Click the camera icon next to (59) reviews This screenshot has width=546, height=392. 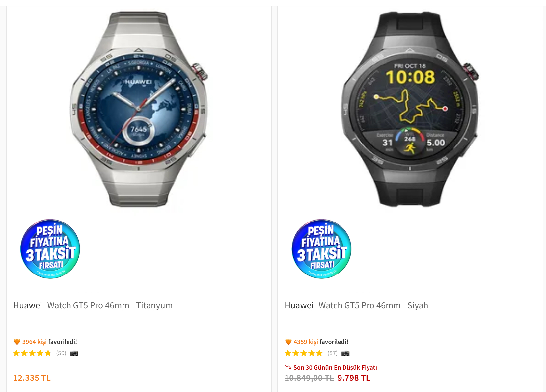tap(74, 353)
